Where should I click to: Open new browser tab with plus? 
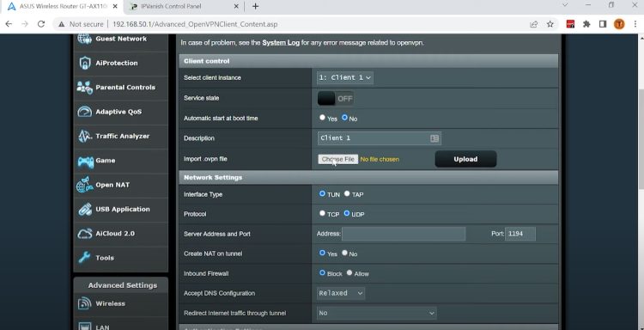pos(256,6)
